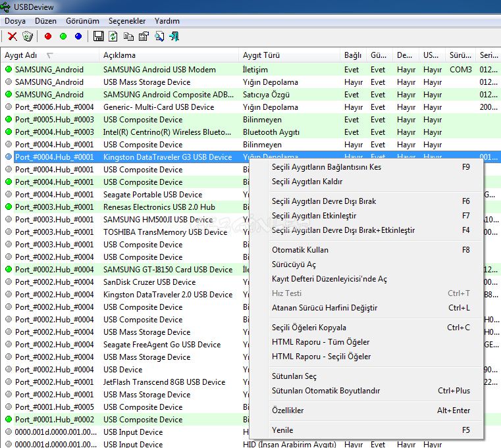Click the recycle bin toolbar icon

28,36
